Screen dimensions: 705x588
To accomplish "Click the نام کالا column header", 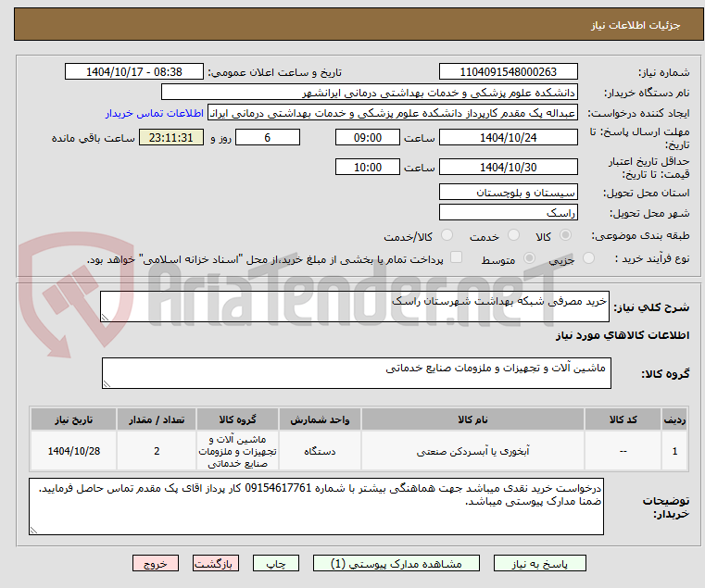I will coord(472,419).
